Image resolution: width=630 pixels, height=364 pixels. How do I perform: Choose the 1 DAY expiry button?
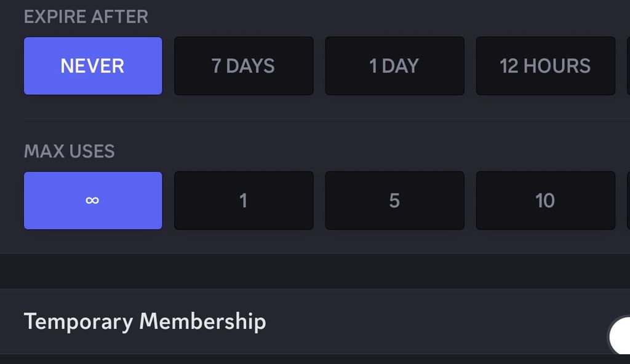tap(394, 66)
